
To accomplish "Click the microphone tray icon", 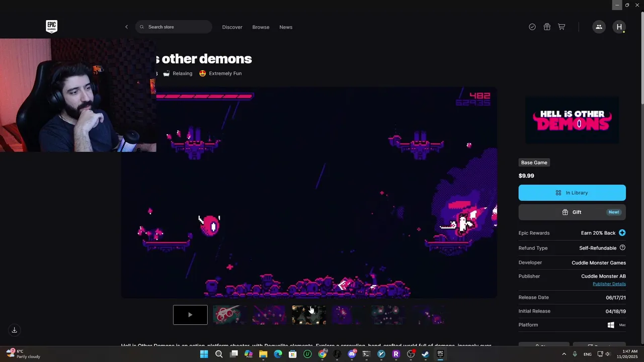I will [575, 354].
